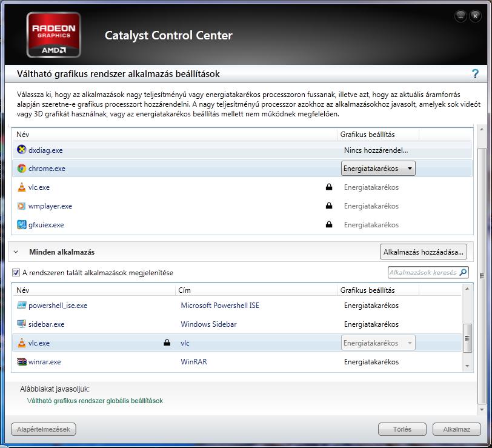Image resolution: width=492 pixels, height=448 pixels.
Task: Open the 'Váltható grafikus rendszer globális beállítások' link
Action: (95, 401)
